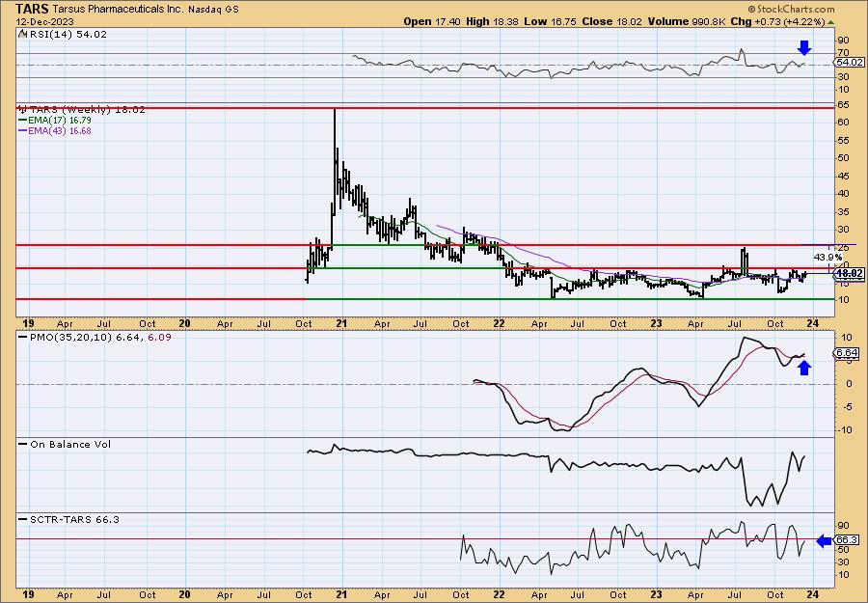
Task: Click the 55 price-axis label
Action: [x=844, y=141]
